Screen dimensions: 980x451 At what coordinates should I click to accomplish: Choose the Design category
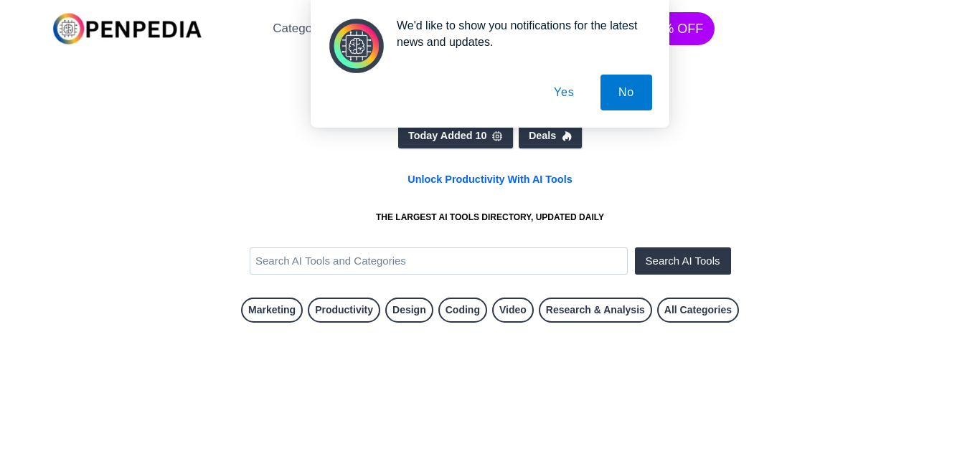[409, 310]
